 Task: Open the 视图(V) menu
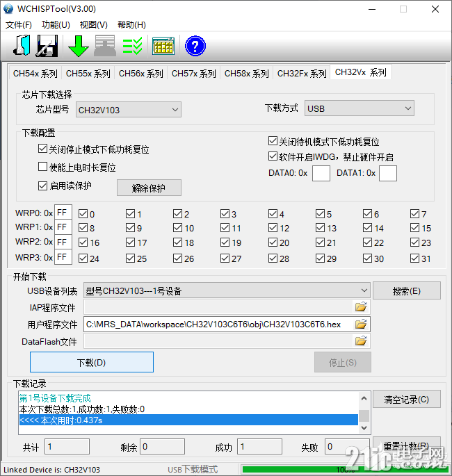coord(94,24)
